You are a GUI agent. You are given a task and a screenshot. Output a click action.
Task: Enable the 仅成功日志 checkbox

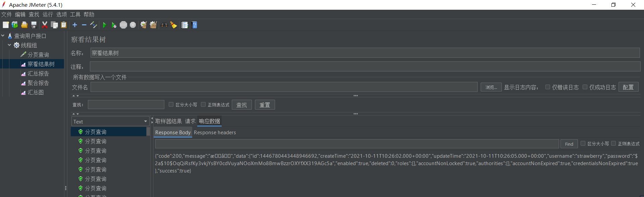click(585, 87)
